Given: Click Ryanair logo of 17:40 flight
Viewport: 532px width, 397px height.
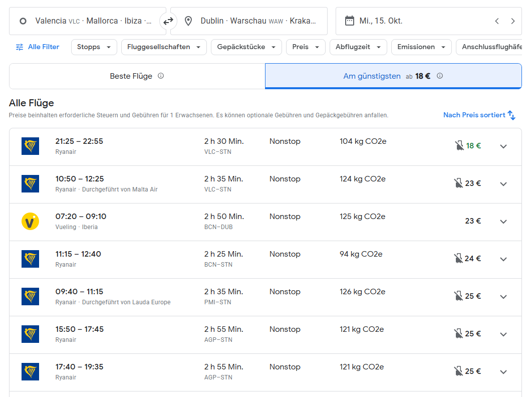Looking at the screenshot, I should [x=30, y=371].
